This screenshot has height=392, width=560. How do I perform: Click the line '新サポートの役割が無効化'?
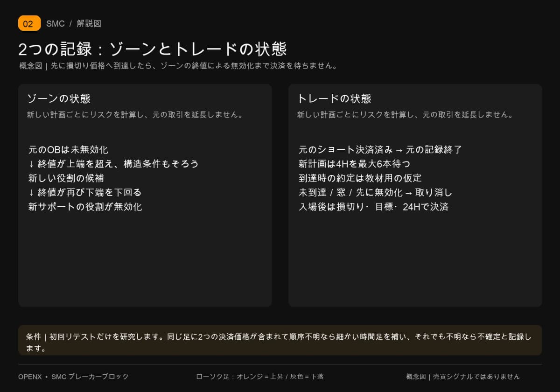point(85,207)
